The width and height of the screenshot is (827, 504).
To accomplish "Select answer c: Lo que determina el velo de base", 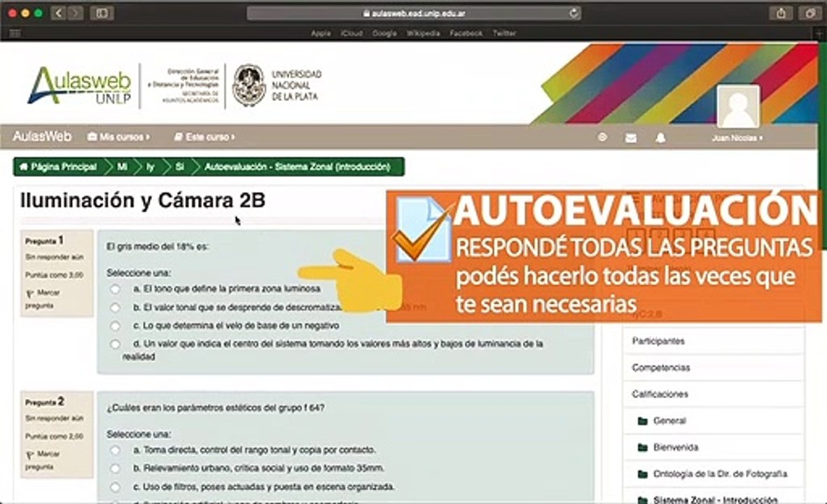I will [115, 325].
